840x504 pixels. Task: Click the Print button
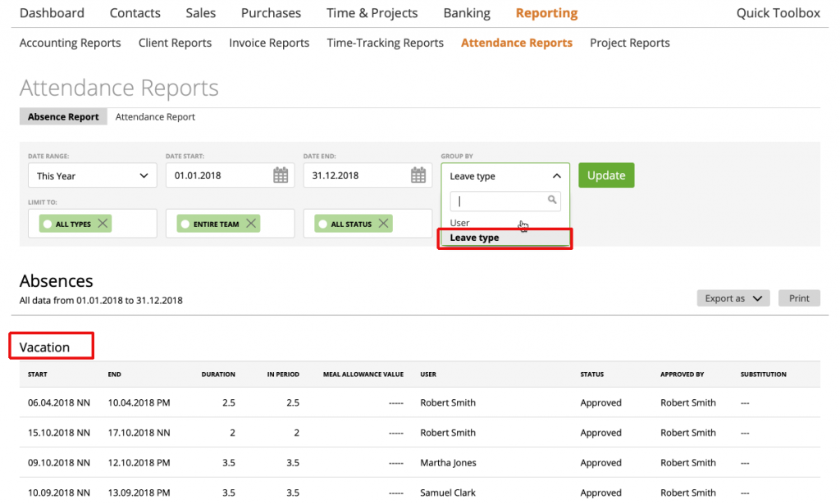tap(799, 298)
